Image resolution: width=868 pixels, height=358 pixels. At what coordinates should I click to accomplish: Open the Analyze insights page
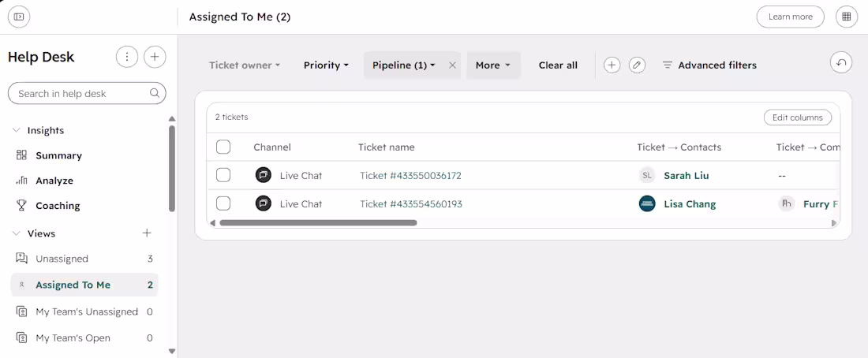[x=54, y=181]
